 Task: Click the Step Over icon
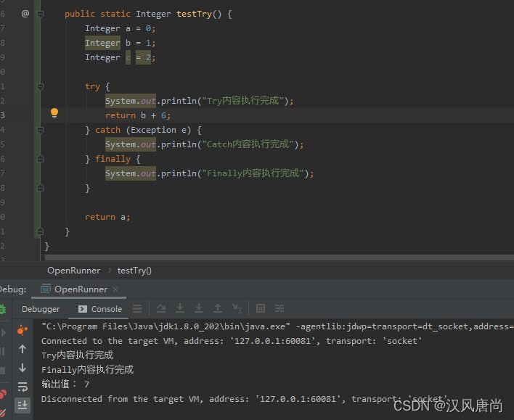coord(161,308)
